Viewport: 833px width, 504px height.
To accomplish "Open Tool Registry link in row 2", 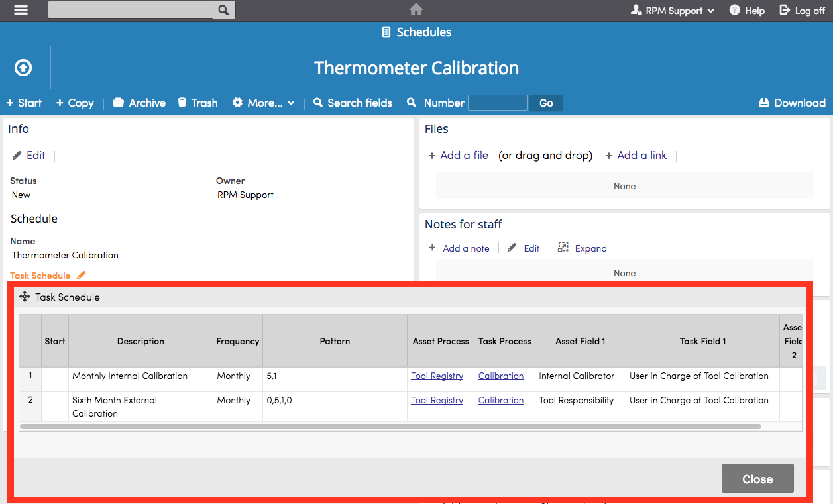I will 437,400.
